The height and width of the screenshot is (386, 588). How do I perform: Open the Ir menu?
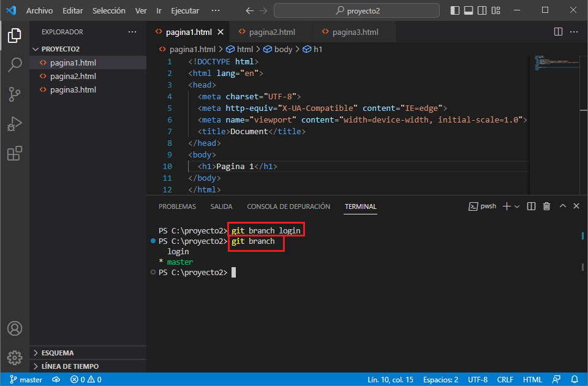click(x=159, y=10)
